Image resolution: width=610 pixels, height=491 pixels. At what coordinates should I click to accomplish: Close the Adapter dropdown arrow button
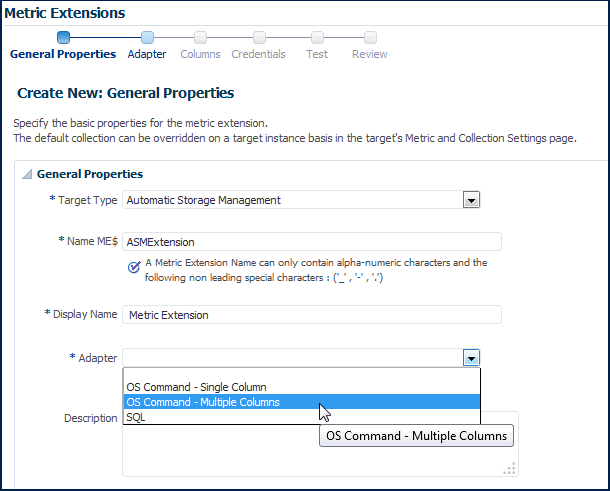click(471, 358)
